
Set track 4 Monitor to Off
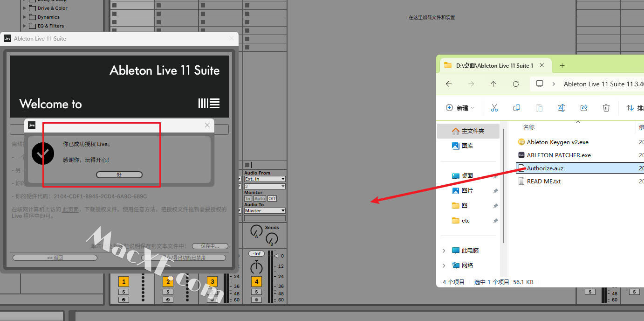click(x=272, y=198)
